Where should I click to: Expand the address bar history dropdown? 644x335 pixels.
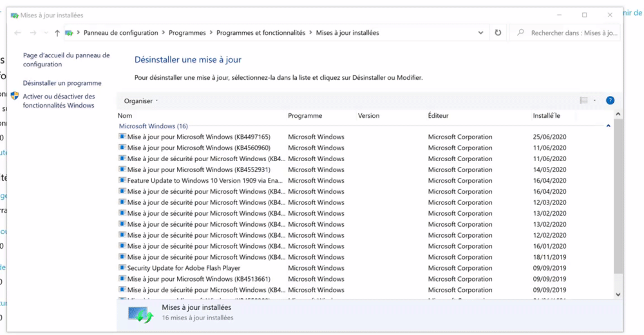[480, 33]
